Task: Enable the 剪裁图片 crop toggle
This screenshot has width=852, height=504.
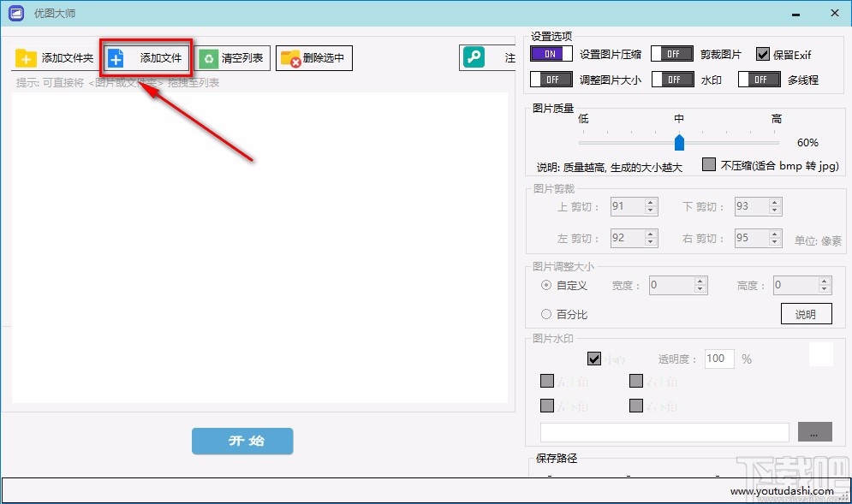Action: point(672,53)
